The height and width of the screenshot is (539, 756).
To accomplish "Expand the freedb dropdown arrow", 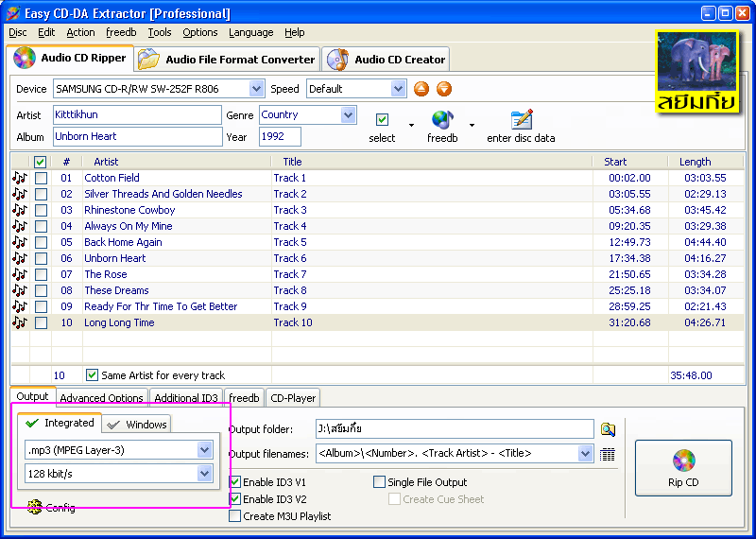I will [x=472, y=126].
